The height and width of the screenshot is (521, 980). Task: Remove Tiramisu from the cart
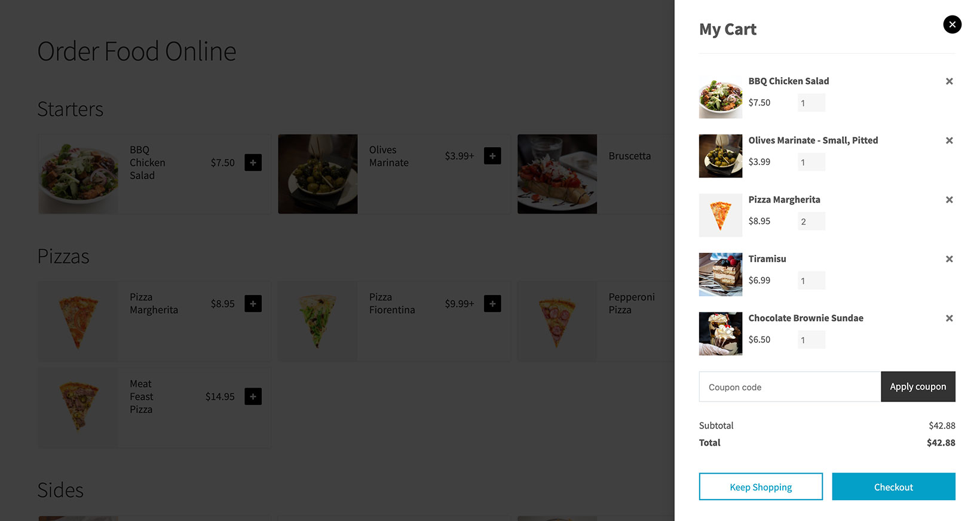949,259
